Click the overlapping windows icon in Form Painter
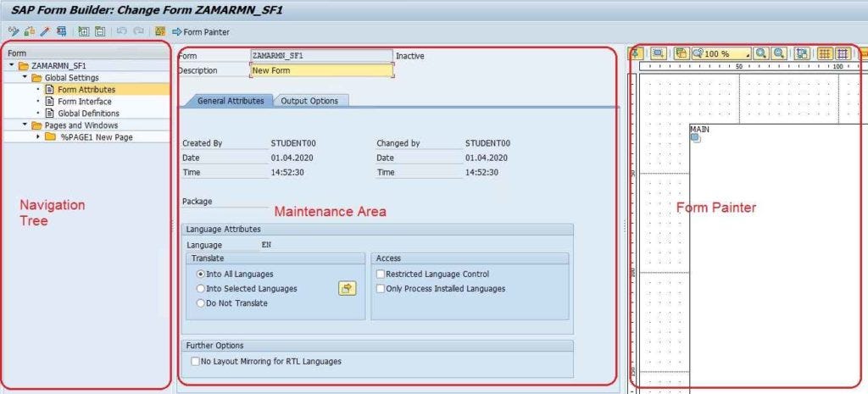The width and height of the screenshot is (868, 394). [x=682, y=53]
